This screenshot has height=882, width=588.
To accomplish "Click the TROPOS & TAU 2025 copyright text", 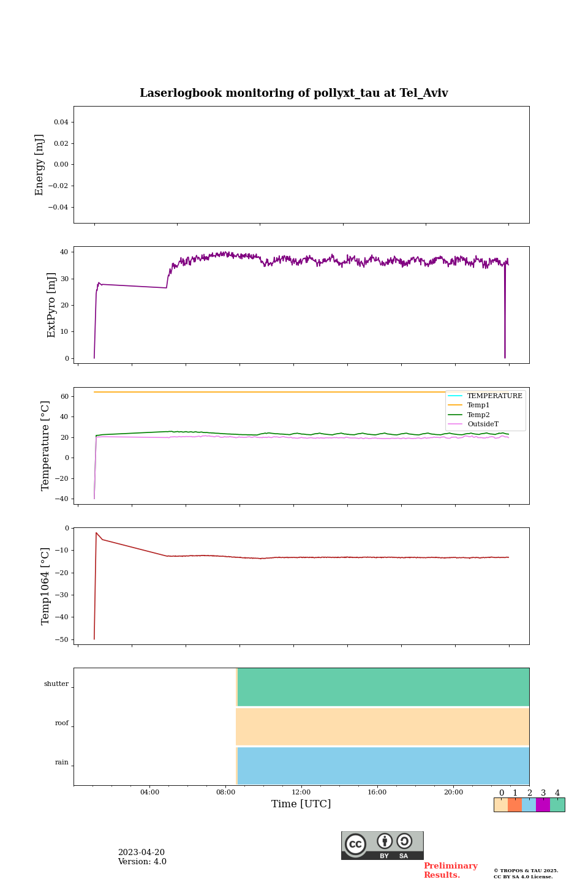I will tap(526, 870).
